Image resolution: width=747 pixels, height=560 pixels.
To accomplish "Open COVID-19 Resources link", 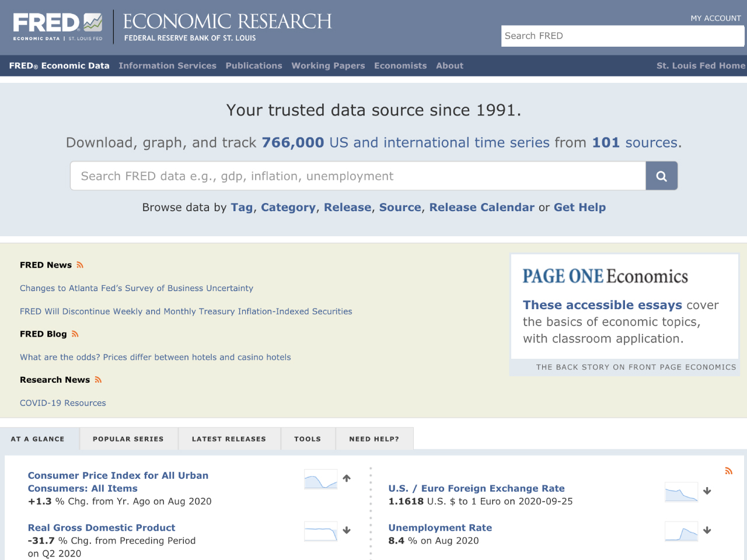I will pos(63,403).
